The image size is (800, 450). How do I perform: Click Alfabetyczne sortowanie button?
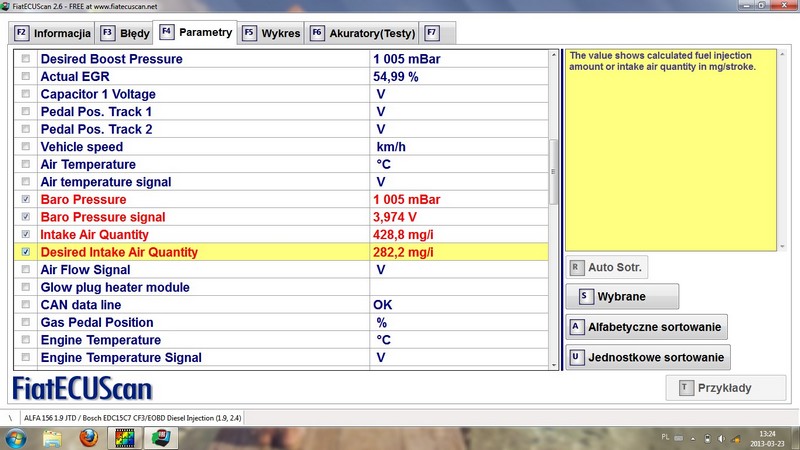(647, 327)
